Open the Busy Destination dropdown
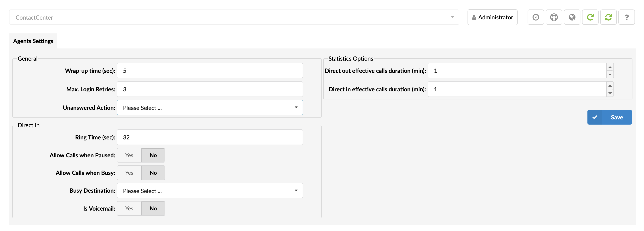 coord(210,190)
